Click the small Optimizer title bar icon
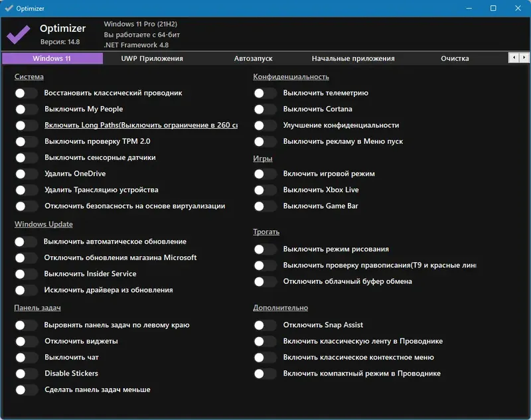 pyautogui.click(x=9, y=8)
